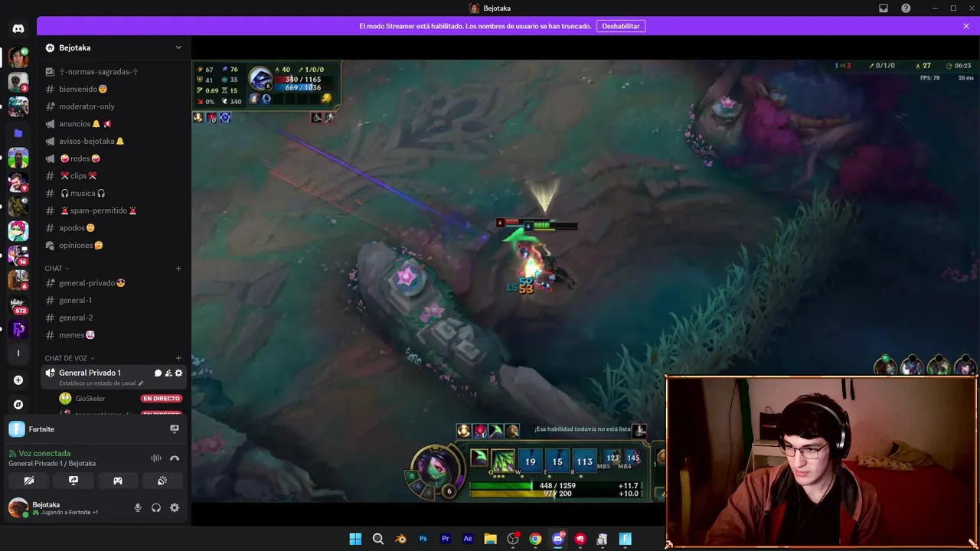Open user settings gear
Viewport: 980px width, 551px height.
(x=175, y=507)
